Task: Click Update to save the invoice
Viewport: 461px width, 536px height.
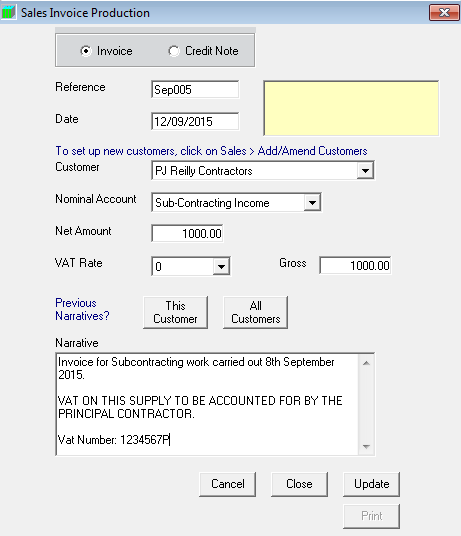Action: 371,484
